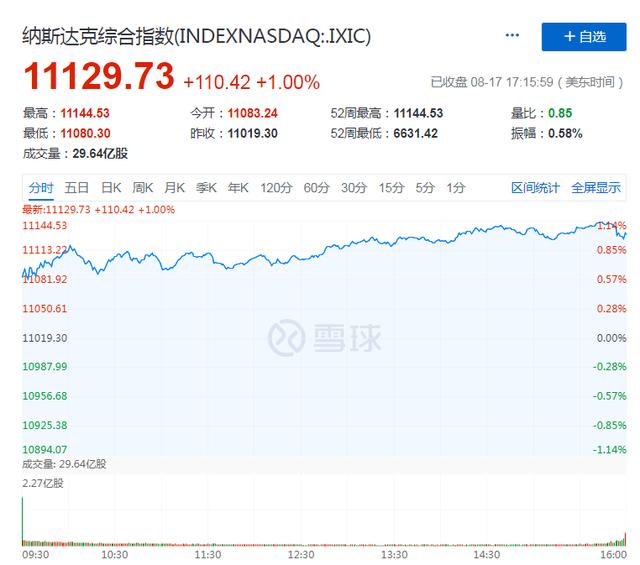
Task: Click the change value +110.42
Action: pyautogui.click(x=217, y=82)
